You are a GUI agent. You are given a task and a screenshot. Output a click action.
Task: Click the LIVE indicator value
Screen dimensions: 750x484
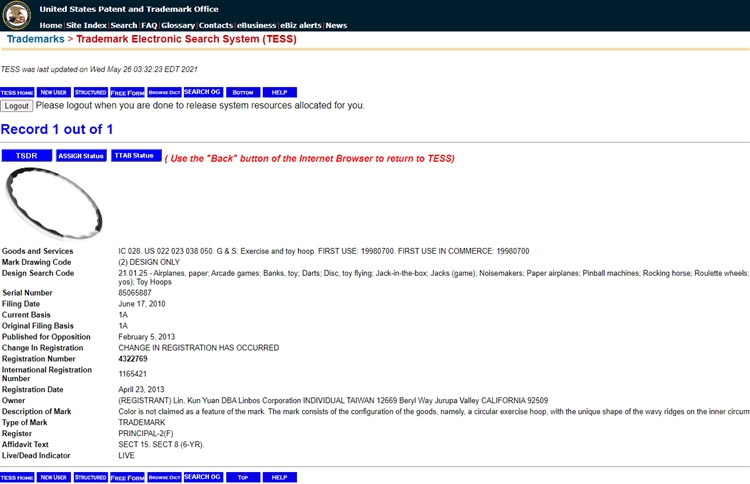(126, 455)
